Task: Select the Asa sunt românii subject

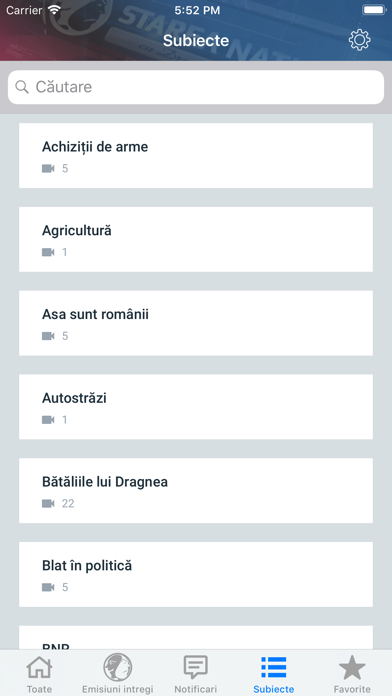Action: point(196,323)
